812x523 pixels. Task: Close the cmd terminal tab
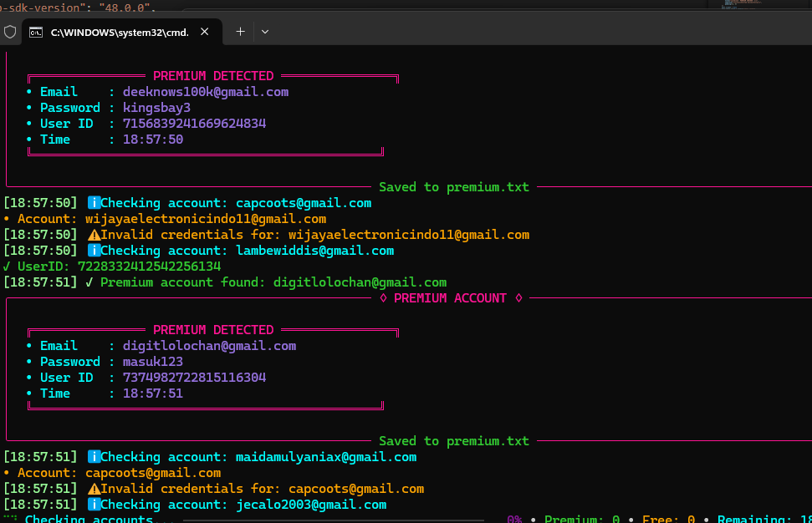(x=205, y=32)
